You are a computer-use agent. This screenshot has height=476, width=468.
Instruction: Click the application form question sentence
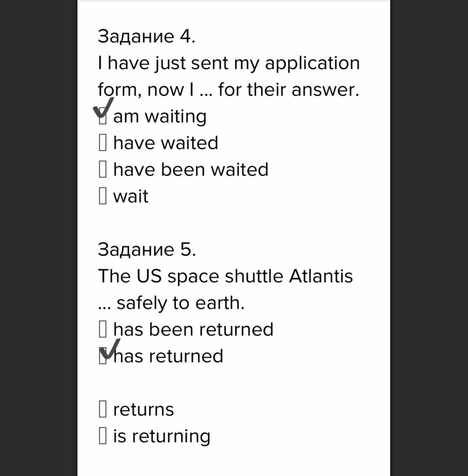[229, 77]
